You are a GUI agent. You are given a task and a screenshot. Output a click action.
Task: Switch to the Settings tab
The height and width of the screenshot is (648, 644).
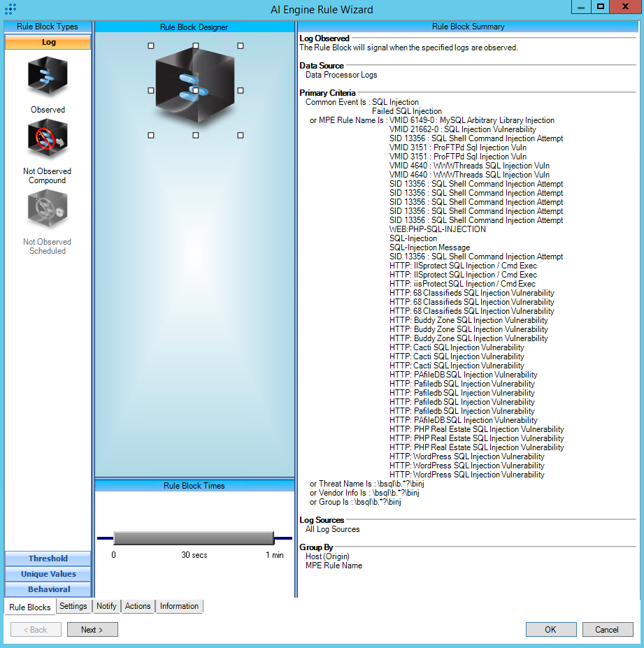pos(73,606)
